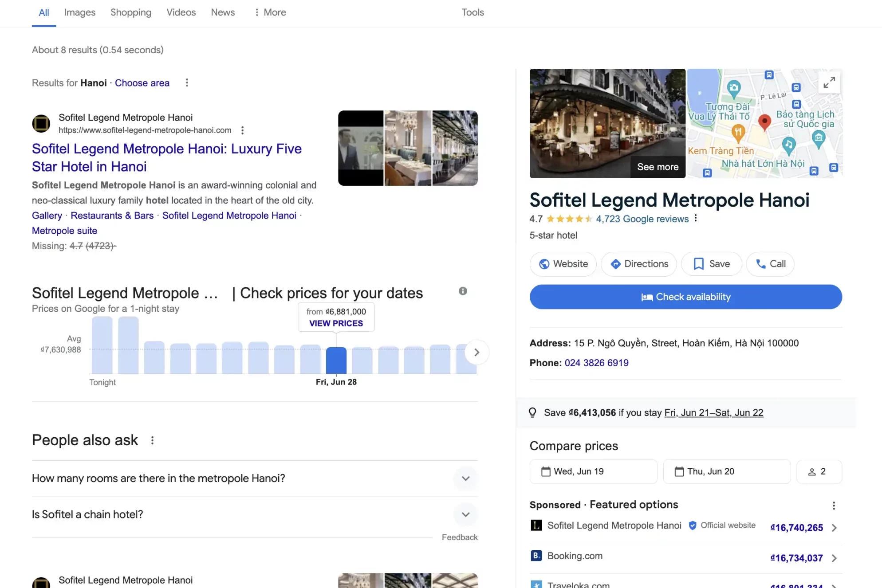Open the More search options menu

click(x=270, y=12)
